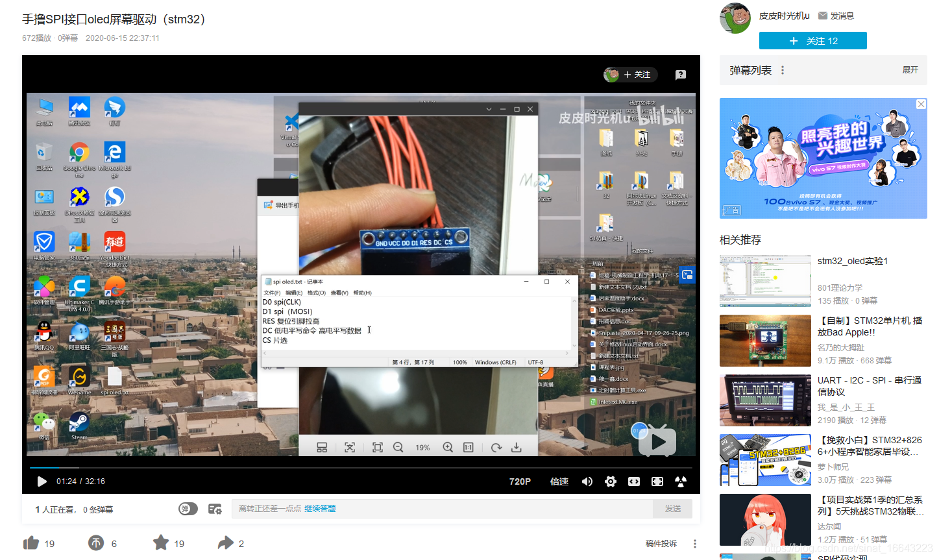Open 查看(V) menu in Notepad window
This screenshot has height=560, width=939.
pyautogui.click(x=339, y=293)
